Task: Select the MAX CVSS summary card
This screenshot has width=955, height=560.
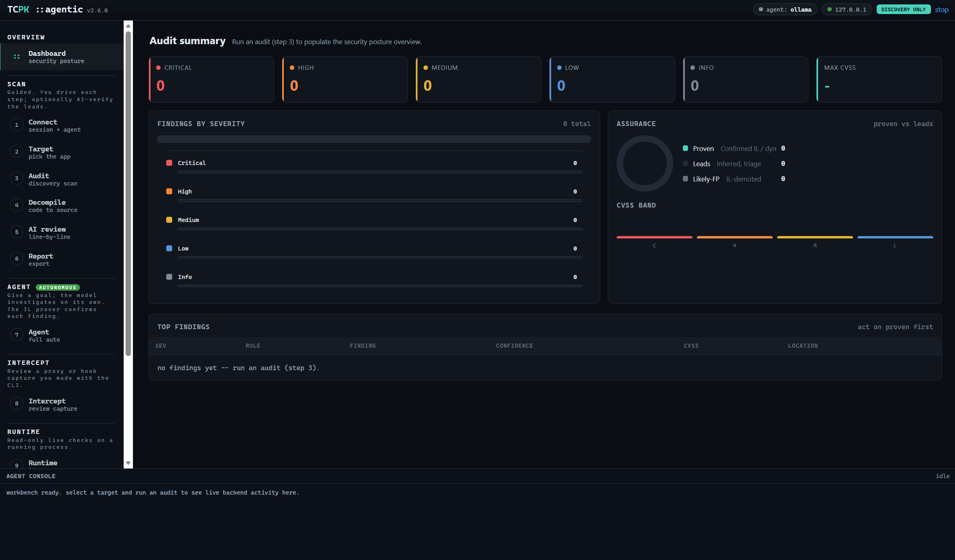Action: tap(879, 79)
